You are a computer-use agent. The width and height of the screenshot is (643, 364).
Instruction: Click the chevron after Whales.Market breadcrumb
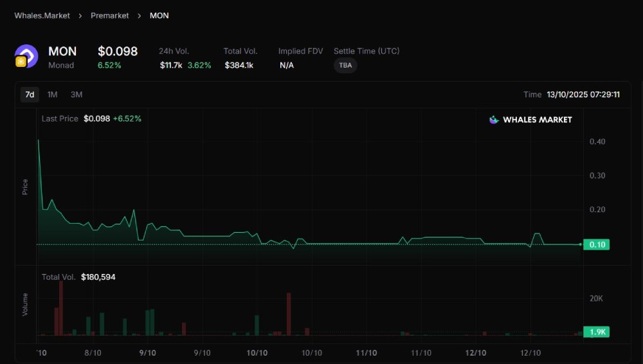(x=80, y=15)
